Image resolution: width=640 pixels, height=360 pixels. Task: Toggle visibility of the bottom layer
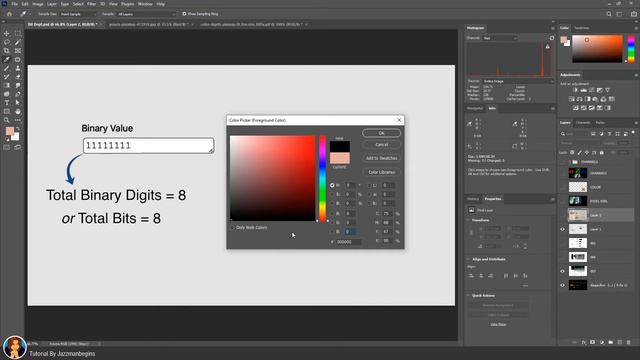[x=562, y=285]
